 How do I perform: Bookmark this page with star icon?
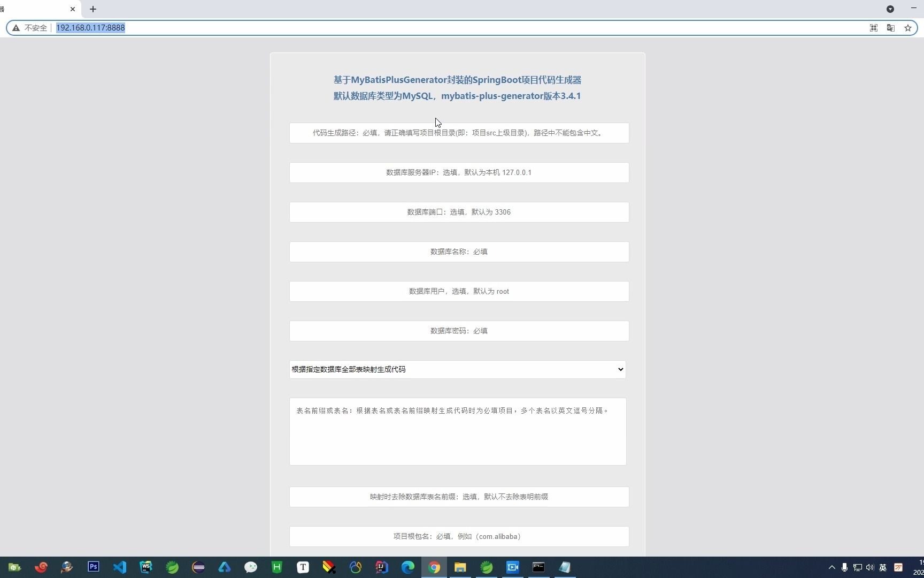[x=908, y=28]
